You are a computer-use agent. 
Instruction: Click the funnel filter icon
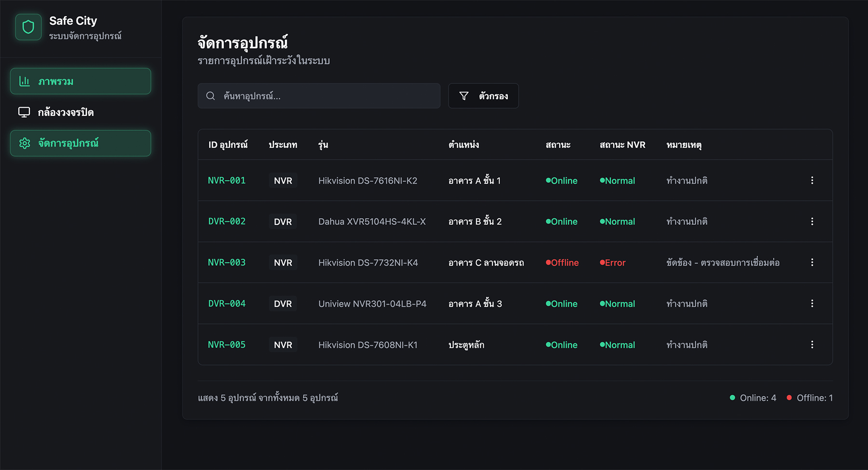[464, 96]
